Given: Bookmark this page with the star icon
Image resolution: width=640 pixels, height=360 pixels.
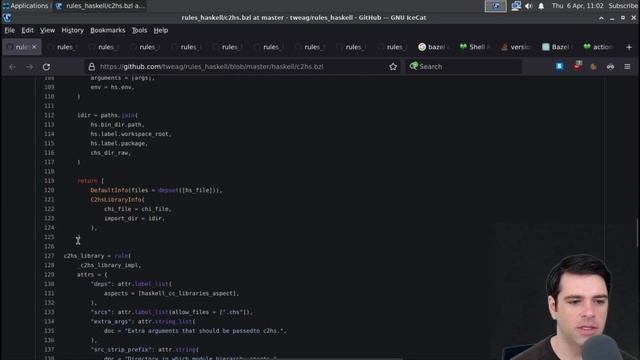Looking at the screenshot, I should coord(393,67).
